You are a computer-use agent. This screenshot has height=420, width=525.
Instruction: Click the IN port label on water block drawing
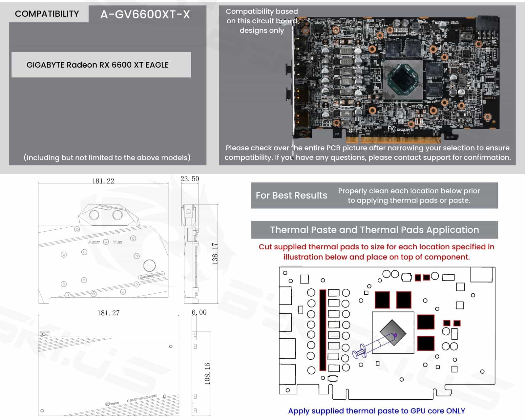coord(117,242)
